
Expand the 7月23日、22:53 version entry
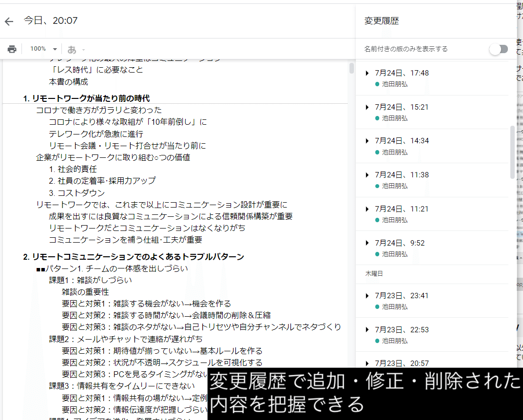click(x=367, y=329)
